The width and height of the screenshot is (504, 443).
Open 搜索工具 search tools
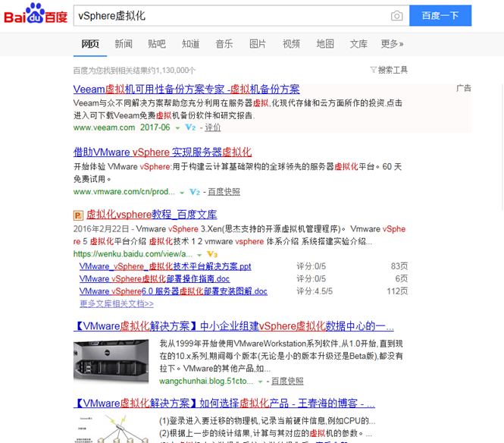[x=393, y=70]
